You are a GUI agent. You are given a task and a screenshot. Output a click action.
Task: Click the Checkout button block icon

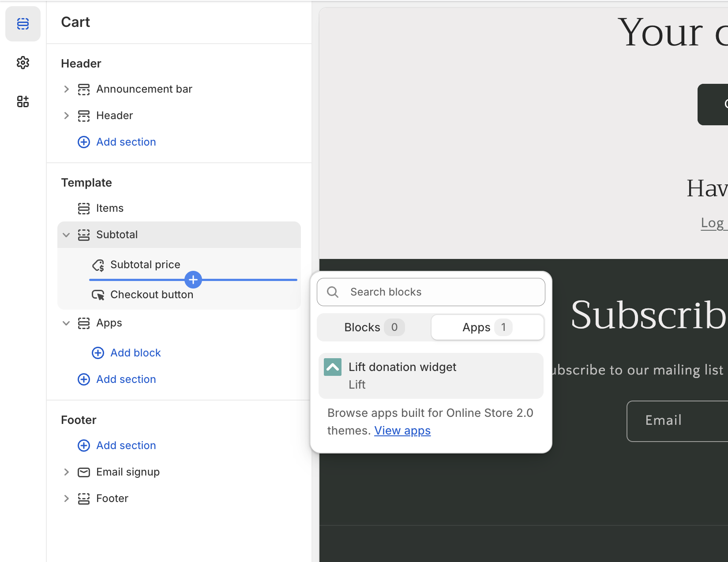click(x=98, y=295)
